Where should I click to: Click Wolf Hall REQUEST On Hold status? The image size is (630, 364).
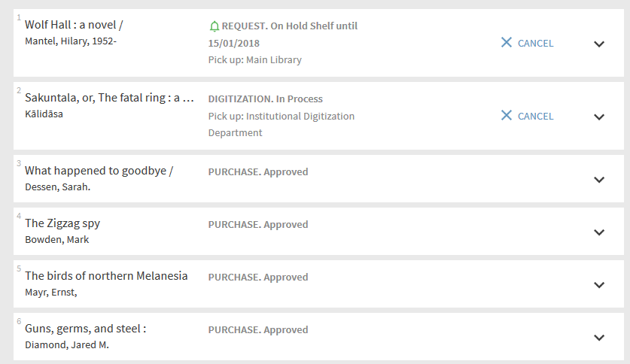click(289, 26)
